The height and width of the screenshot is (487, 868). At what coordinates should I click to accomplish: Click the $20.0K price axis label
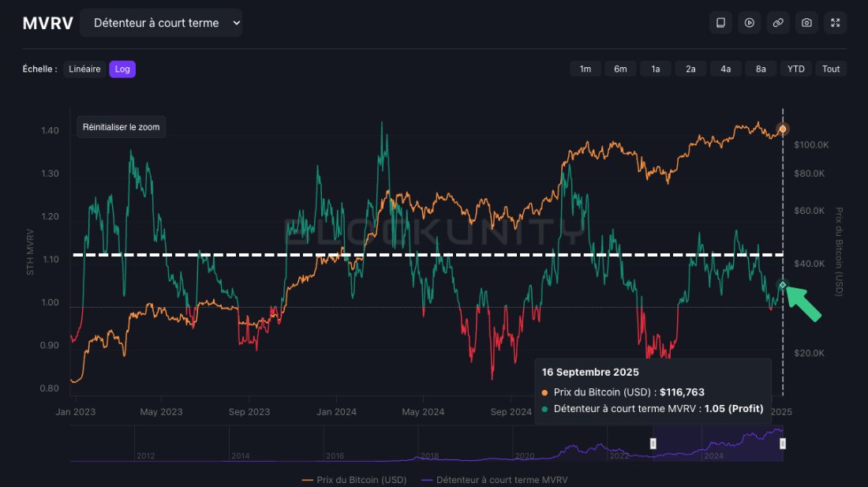pyautogui.click(x=809, y=353)
